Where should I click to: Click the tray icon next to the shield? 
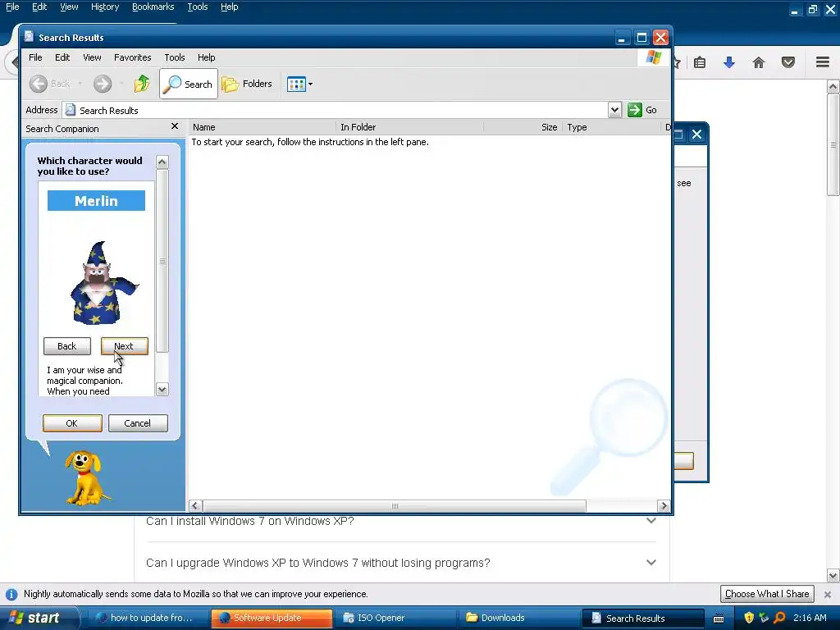[764, 618]
